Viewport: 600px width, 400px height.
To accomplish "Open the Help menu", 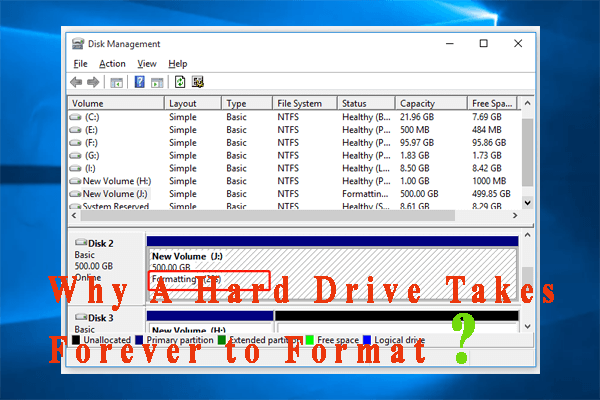I will (x=178, y=64).
